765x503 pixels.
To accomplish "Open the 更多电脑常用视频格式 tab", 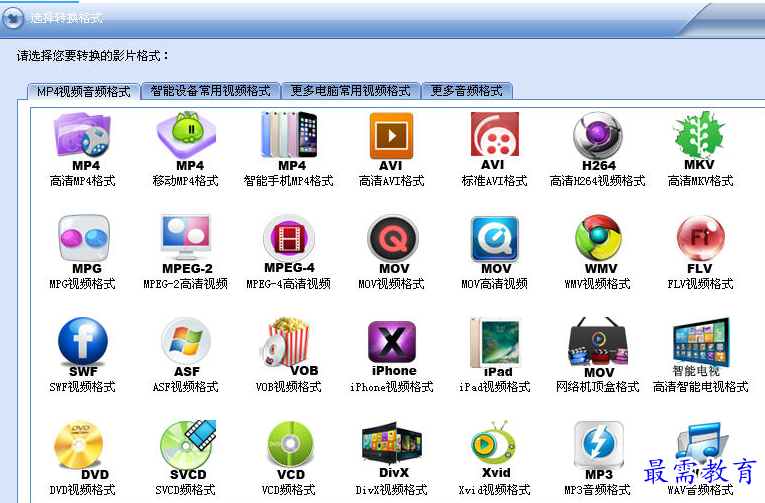I will click(351, 91).
